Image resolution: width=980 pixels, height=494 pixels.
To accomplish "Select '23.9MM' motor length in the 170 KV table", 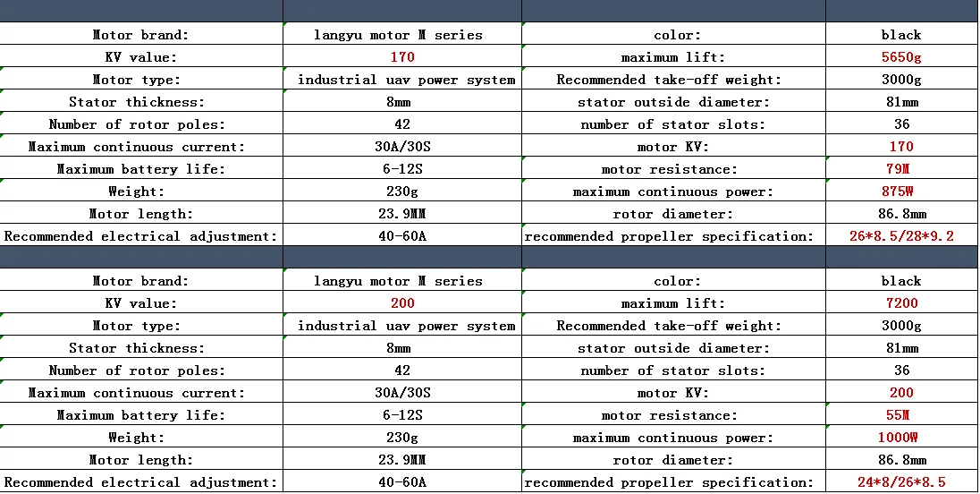I will pyautogui.click(x=402, y=214).
